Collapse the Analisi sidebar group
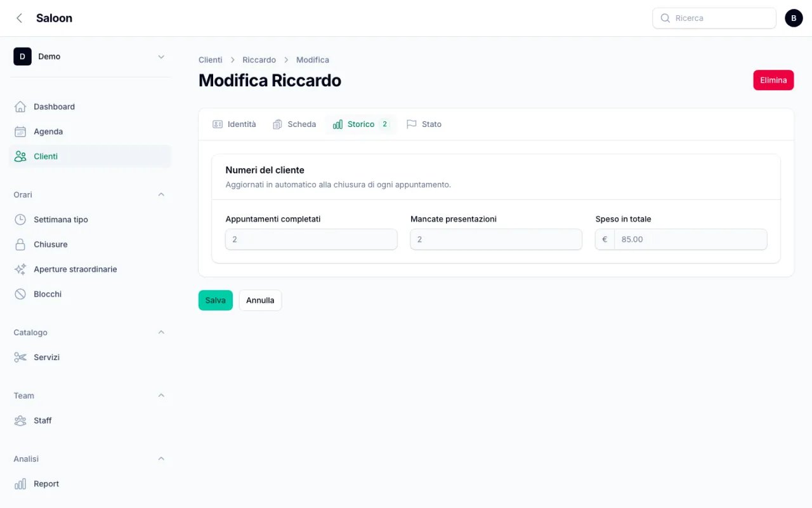 [x=161, y=458]
